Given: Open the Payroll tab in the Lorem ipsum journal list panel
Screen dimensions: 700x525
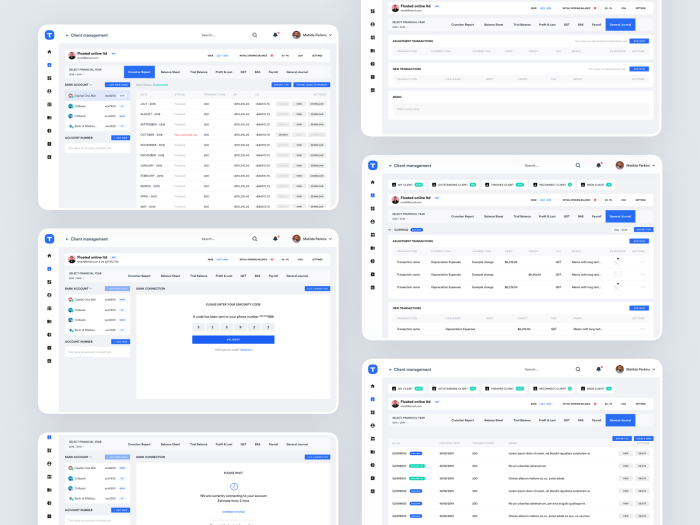Looking at the screenshot, I should coord(596,420).
